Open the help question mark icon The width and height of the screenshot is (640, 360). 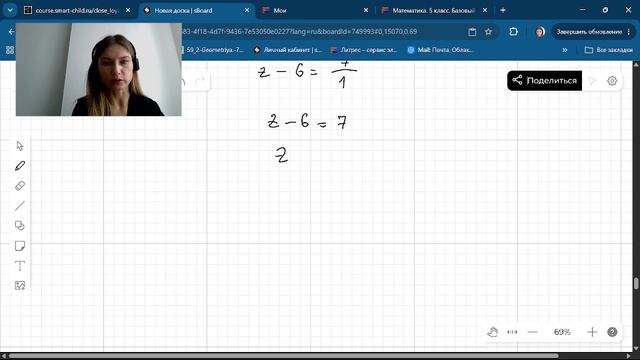tap(612, 332)
